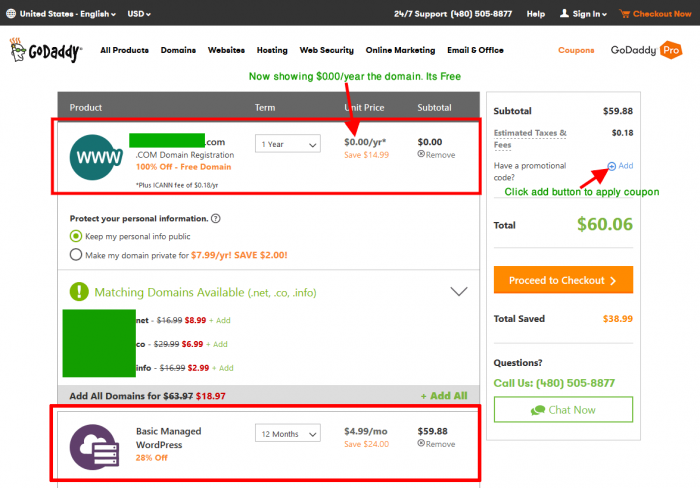The height and width of the screenshot is (488, 700).
Task: Click the Coupons link
Action: pos(576,50)
